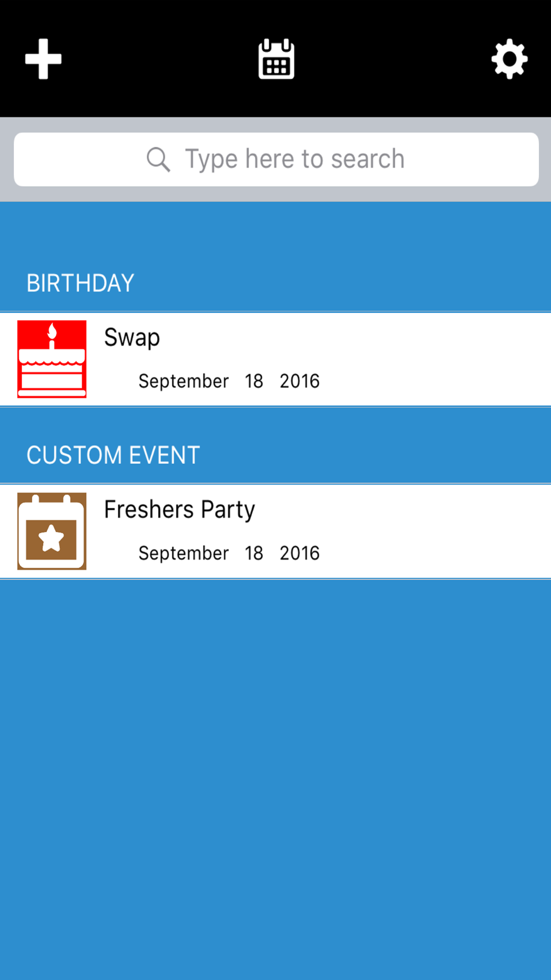Open the Freshers Party event
Image resolution: width=551 pixels, height=980 pixels.
(275, 531)
